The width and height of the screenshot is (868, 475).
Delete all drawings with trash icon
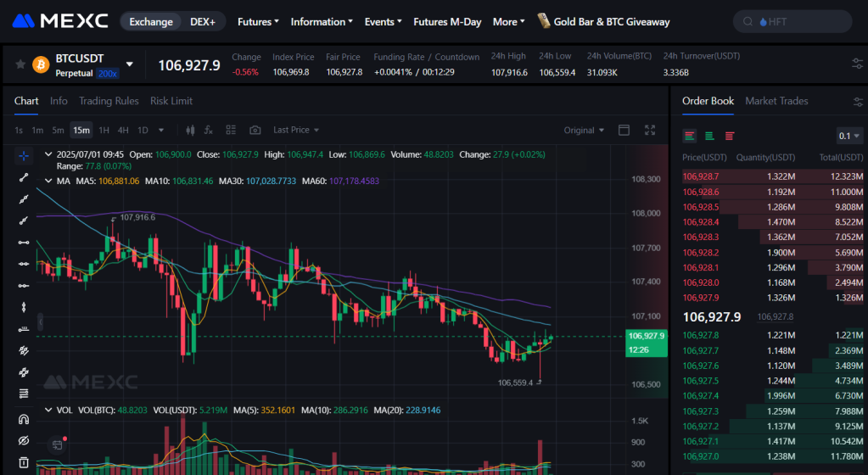click(x=24, y=463)
